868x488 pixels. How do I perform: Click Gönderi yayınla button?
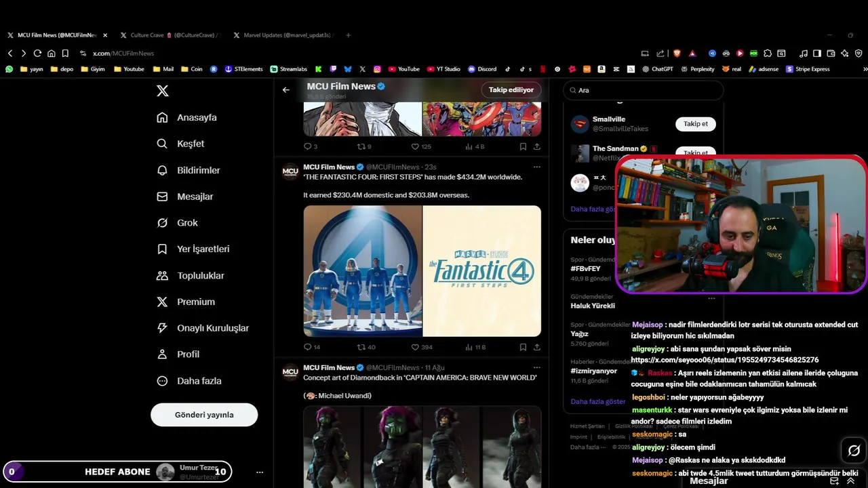204,415
